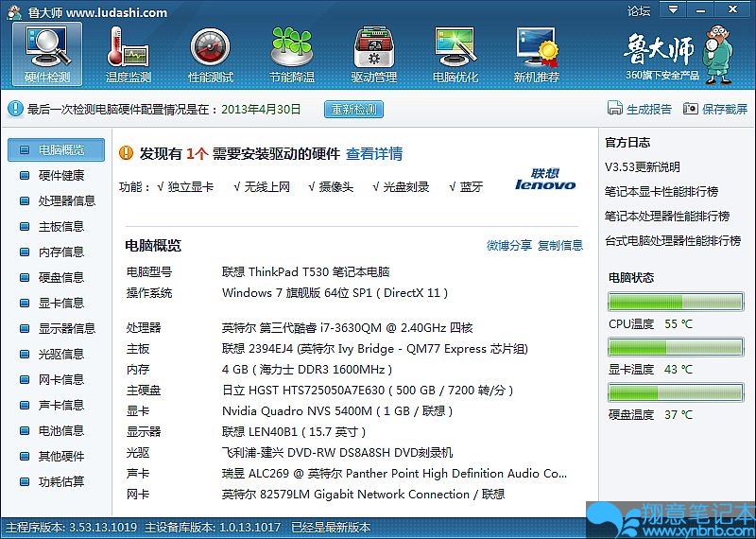Open 笔记本显卡性能排行榜 link
Image resolution: width=756 pixels, height=539 pixels.
pyautogui.click(x=661, y=192)
